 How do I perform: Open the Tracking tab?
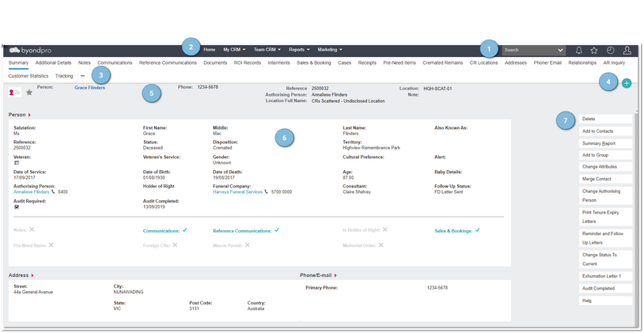[64, 76]
